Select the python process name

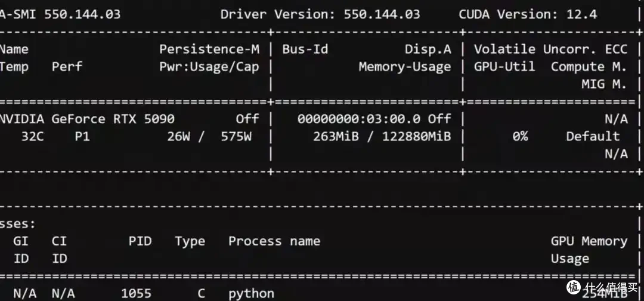tap(252, 294)
